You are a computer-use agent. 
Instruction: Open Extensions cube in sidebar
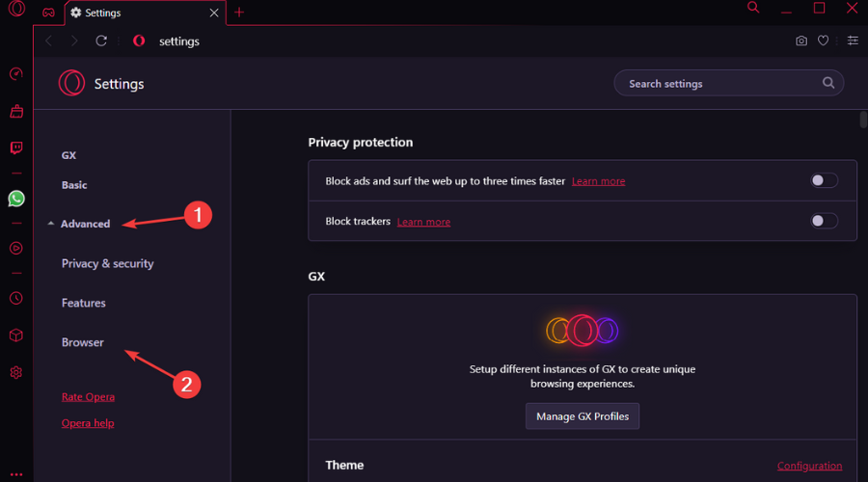coord(16,335)
